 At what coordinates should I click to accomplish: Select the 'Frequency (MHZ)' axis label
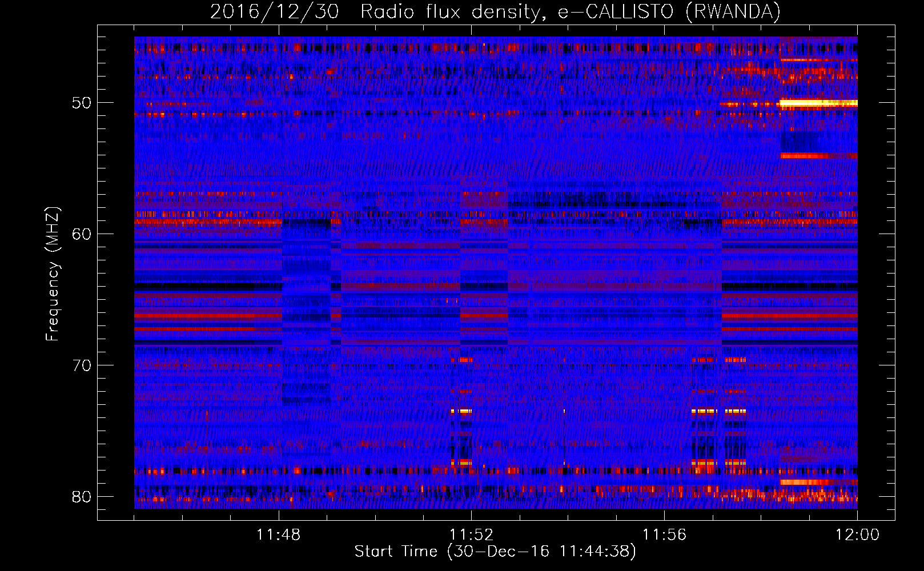[x=53, y=274]
